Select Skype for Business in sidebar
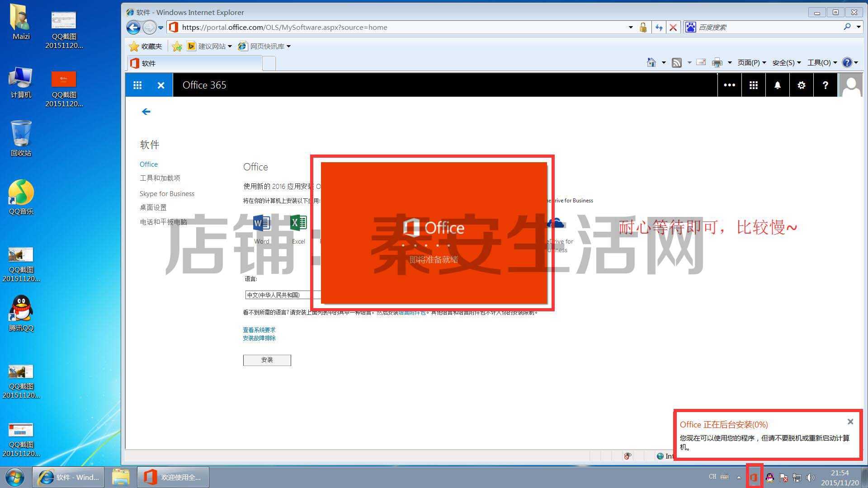 coord(167,194)
